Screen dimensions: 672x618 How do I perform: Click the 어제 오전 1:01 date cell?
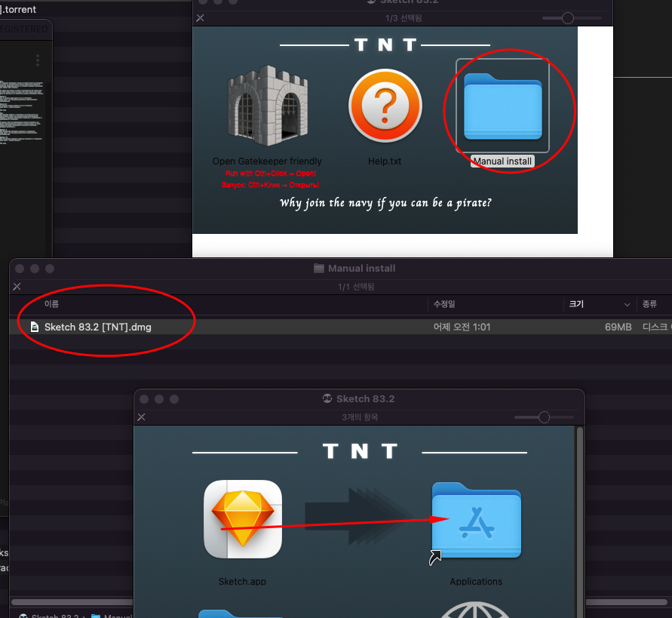462,327
